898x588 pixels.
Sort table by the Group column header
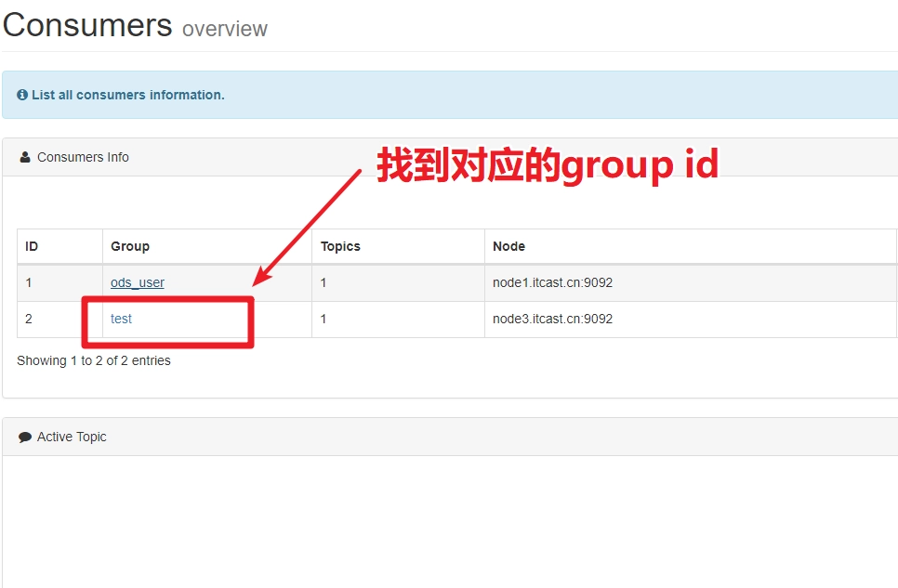[207, 246]
